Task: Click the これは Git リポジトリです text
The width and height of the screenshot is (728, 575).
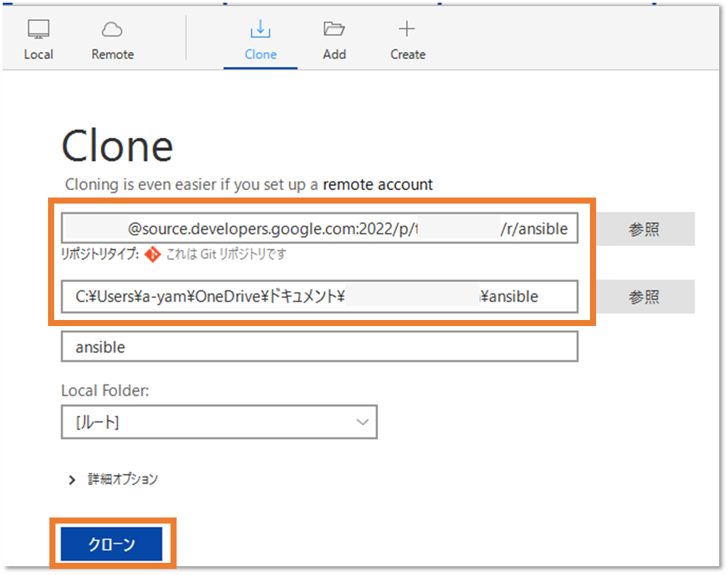Action: 226,254
